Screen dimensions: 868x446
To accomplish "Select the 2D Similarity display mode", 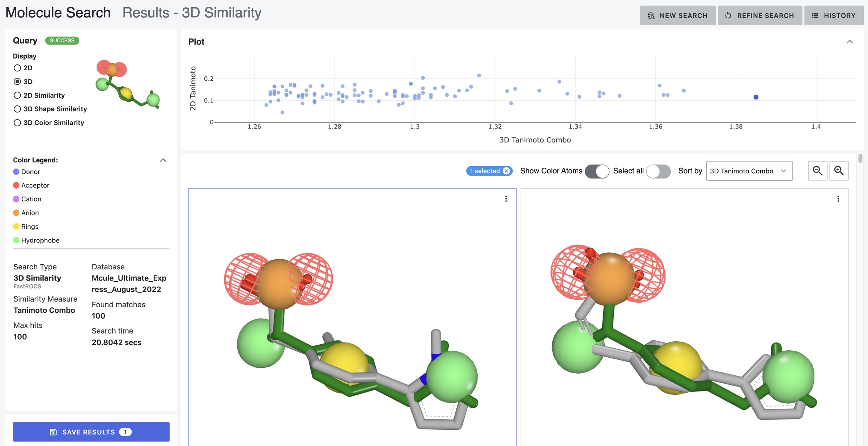I will click(x=17, y=95).
